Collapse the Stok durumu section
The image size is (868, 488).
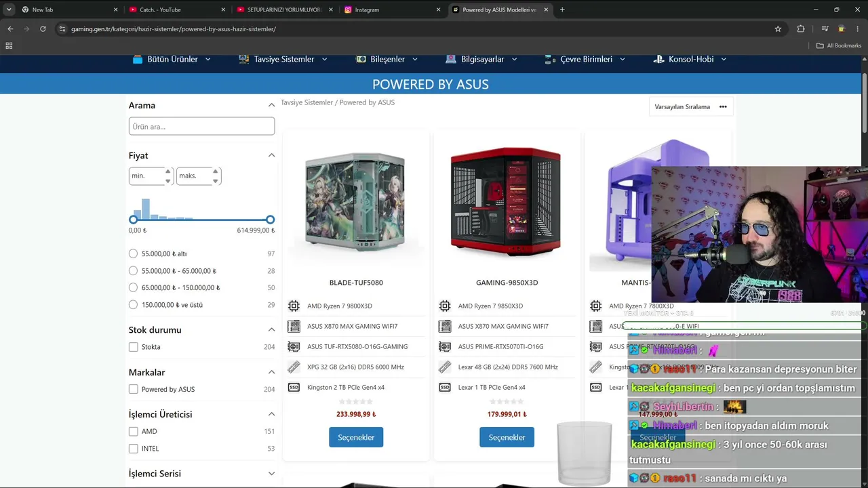tap(271, 329)
